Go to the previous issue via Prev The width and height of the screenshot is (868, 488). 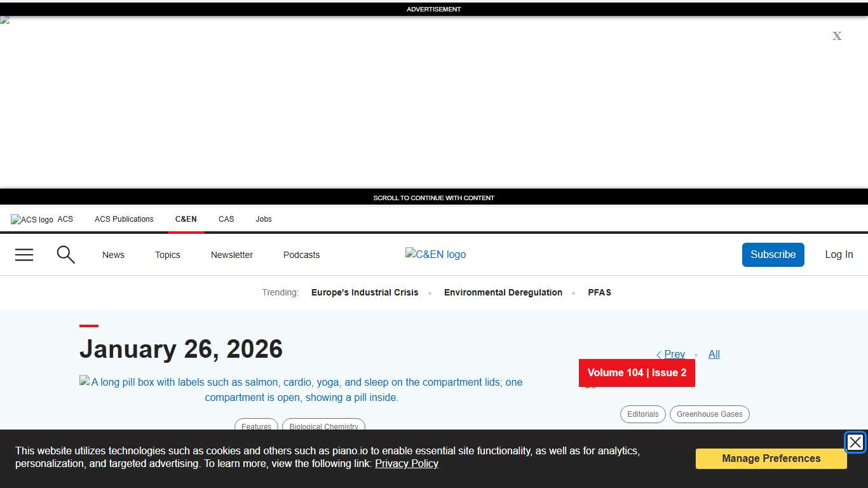[671, 355]
